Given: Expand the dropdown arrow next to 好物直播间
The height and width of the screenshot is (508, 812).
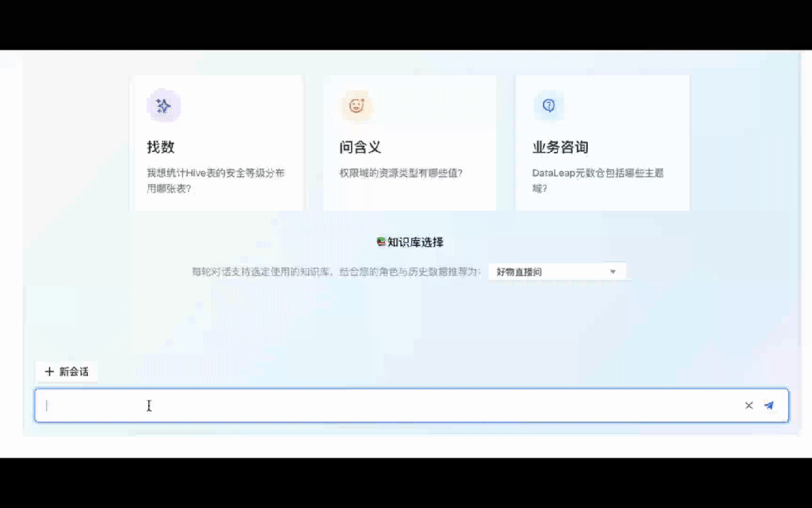Looking at the screenshot, I should click(613, 272).
